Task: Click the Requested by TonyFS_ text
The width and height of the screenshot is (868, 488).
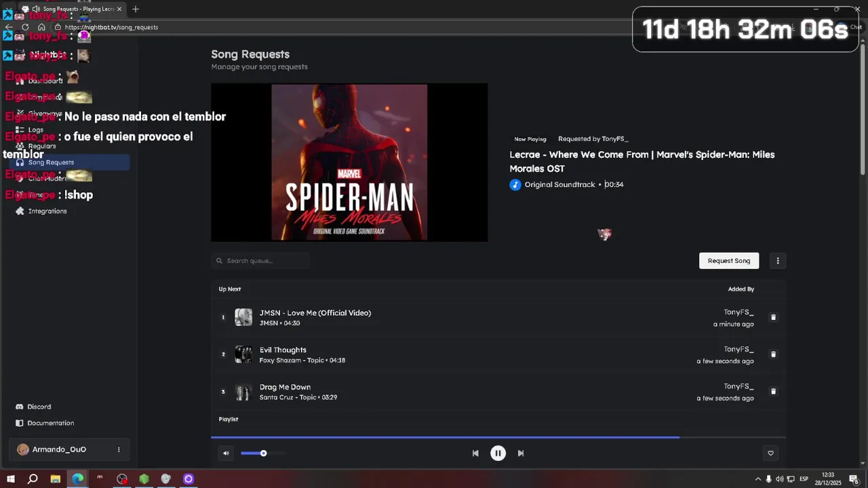Action: click(x=593, y=139)
